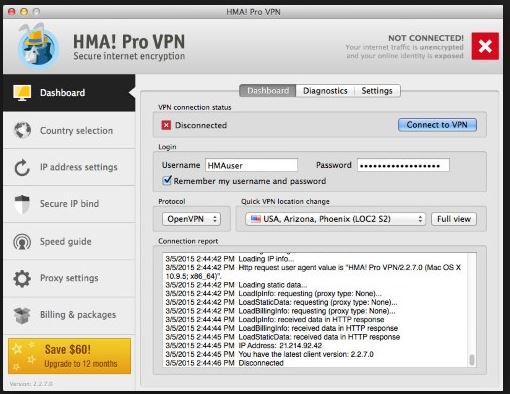The image size is (510, 394).
Task: Click the final 'Disconnected' log entry
Action: [224, 363]
